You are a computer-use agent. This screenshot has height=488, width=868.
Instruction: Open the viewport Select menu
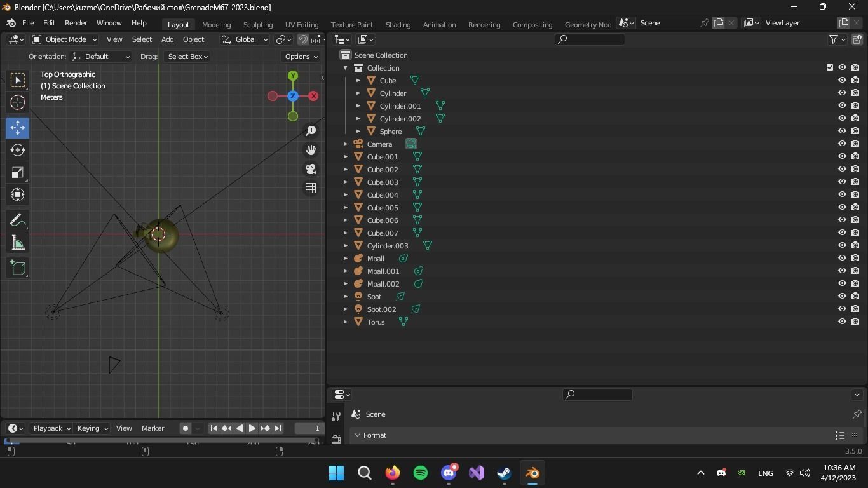tap(142, 39)
